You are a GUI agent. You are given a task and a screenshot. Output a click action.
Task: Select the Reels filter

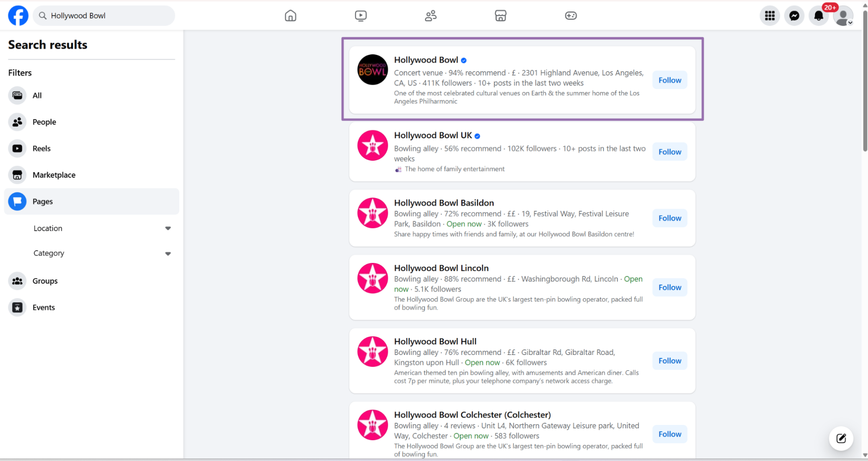tap(92, 149)
